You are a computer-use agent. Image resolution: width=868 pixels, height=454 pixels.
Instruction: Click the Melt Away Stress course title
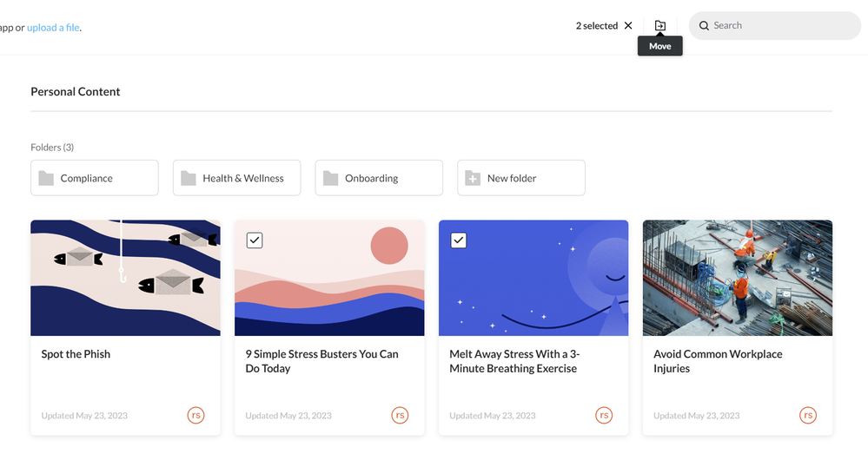point(514,361)
